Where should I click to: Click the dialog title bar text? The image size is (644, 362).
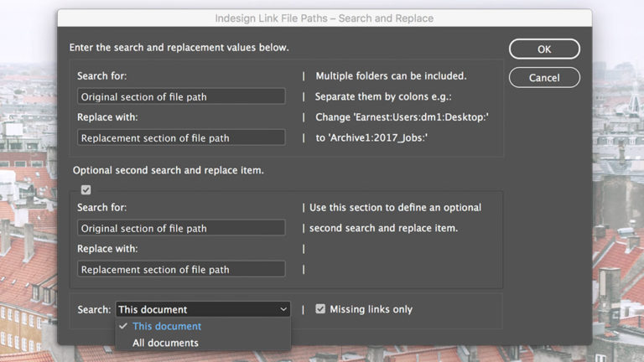(x=325, y=18)
